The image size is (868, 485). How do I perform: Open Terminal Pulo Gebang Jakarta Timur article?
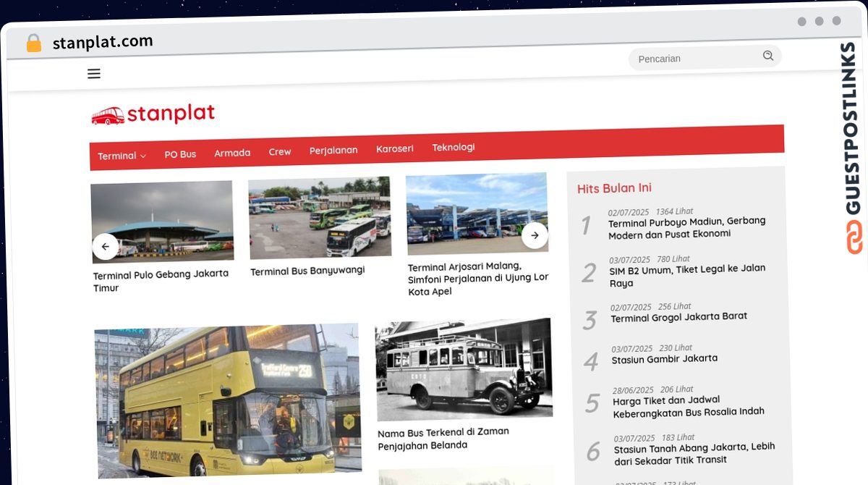pos(161,281)
